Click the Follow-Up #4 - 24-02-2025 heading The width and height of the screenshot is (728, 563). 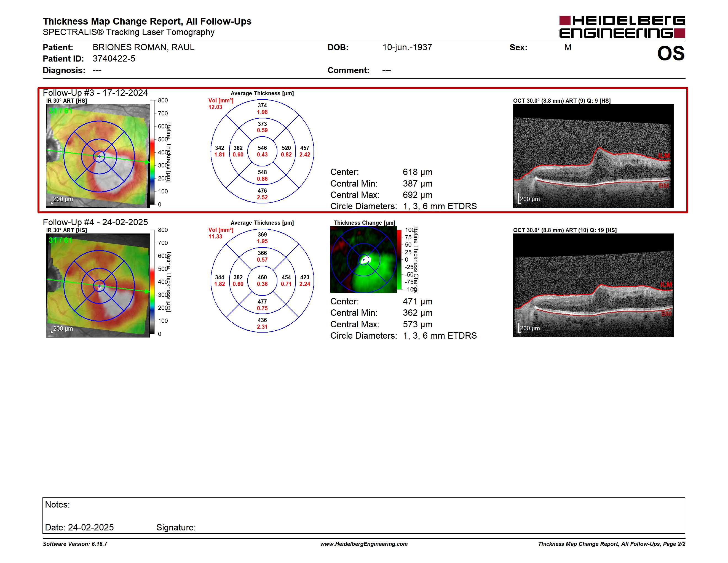95,222
